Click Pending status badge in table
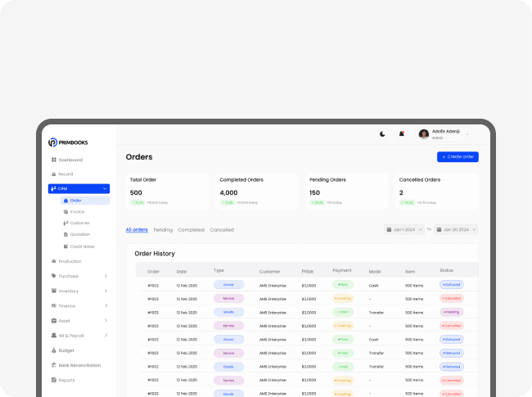The width and height of the screenshot is (532, 397). [452, 312]
